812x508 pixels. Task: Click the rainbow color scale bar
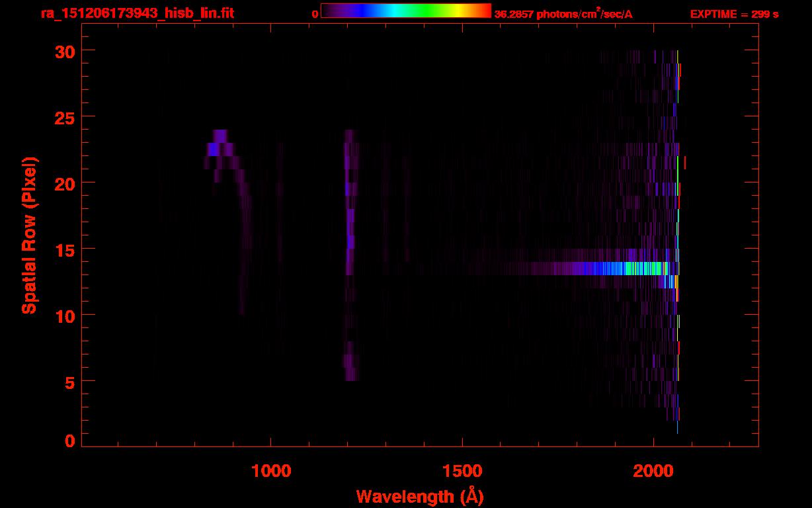(406, 11)
